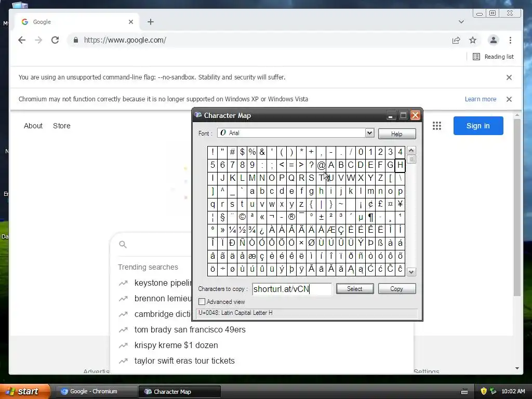Click the Characters to copy field
Viewport: 532px width, 399px height.
292,289
